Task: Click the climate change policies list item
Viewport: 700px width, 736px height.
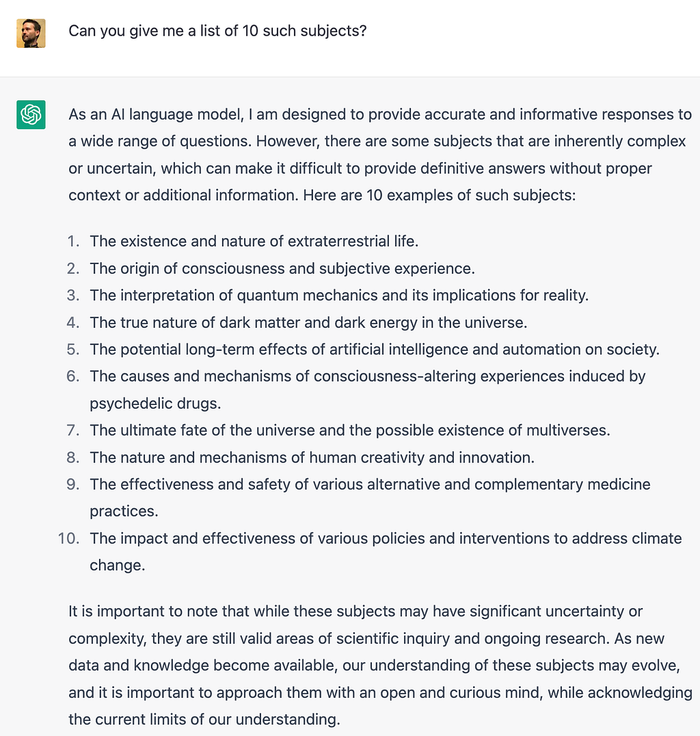Action: tap(386, 551)
